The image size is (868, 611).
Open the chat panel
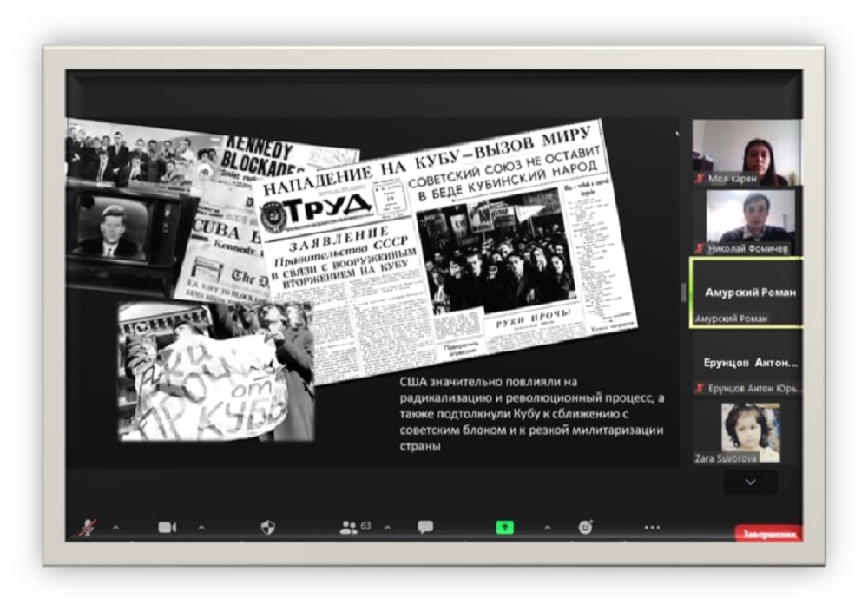pyautogui.click(x=425, y=527)
